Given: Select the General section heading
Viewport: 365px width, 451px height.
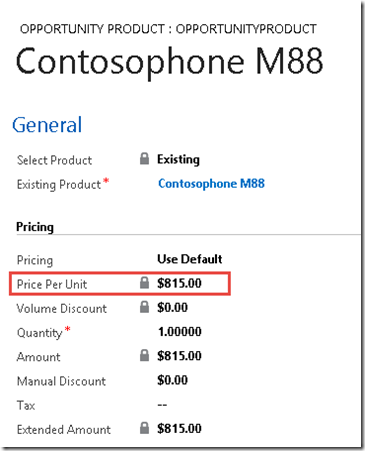Looking at the screenshot, I should point(47,125).
